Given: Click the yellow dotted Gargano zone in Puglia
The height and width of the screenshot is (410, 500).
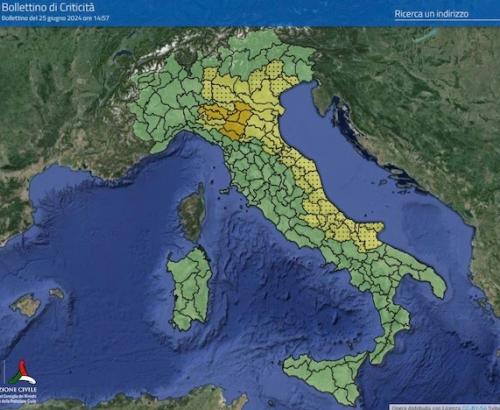Looking at the screenshot, I should [x=370, y=235].
